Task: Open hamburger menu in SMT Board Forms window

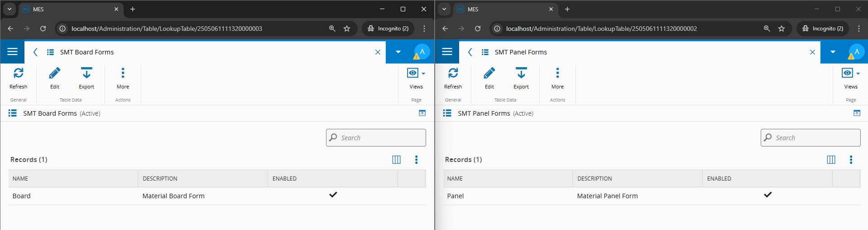Action: [12, 52]
